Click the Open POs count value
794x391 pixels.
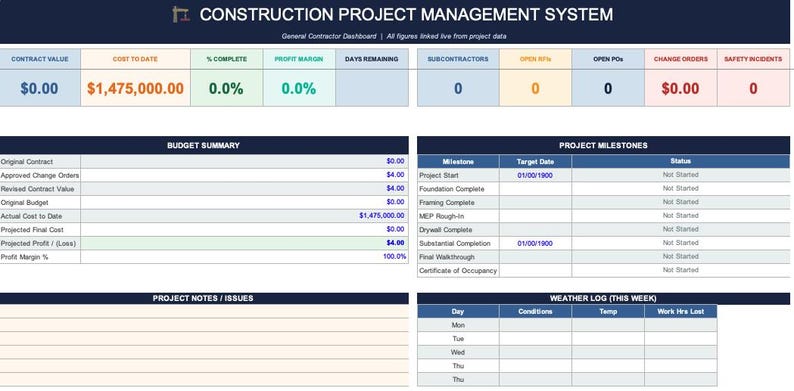pos(608,88)
